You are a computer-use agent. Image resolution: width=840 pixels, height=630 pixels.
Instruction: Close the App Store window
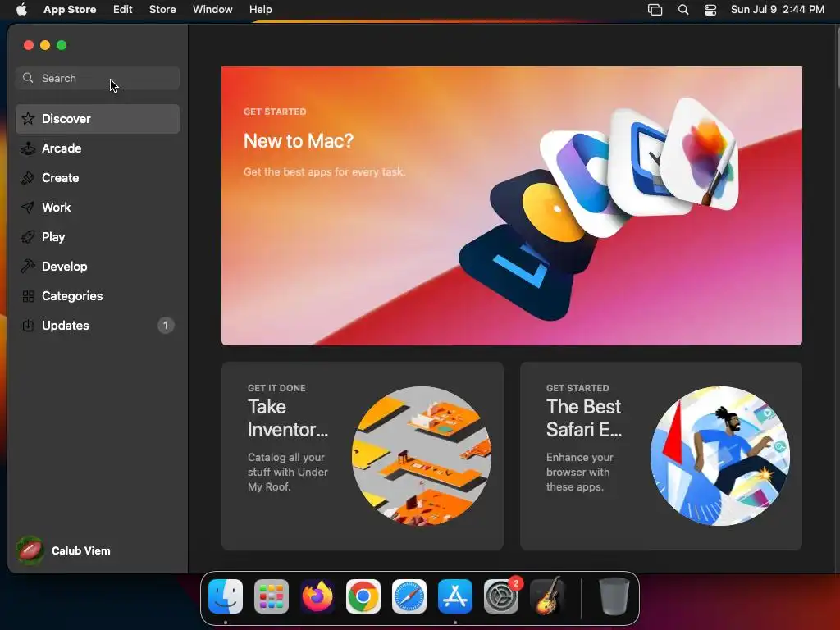click(x=29, y=45)
